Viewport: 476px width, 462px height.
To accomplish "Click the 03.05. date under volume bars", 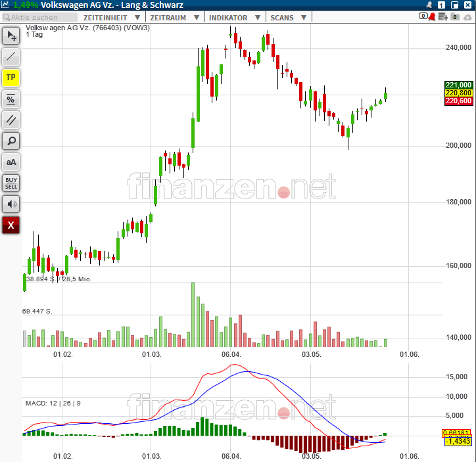I will tap(311, 354).
